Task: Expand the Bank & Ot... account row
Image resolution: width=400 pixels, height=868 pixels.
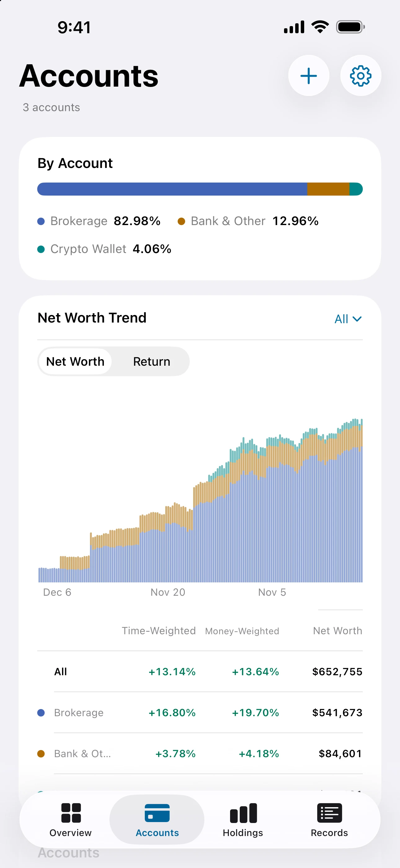Action: 200,753
